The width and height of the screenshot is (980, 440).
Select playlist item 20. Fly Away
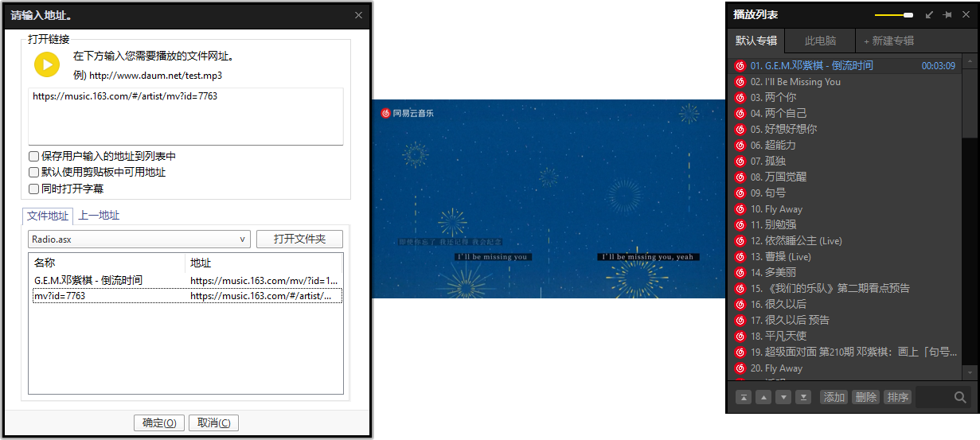(845, 368)
